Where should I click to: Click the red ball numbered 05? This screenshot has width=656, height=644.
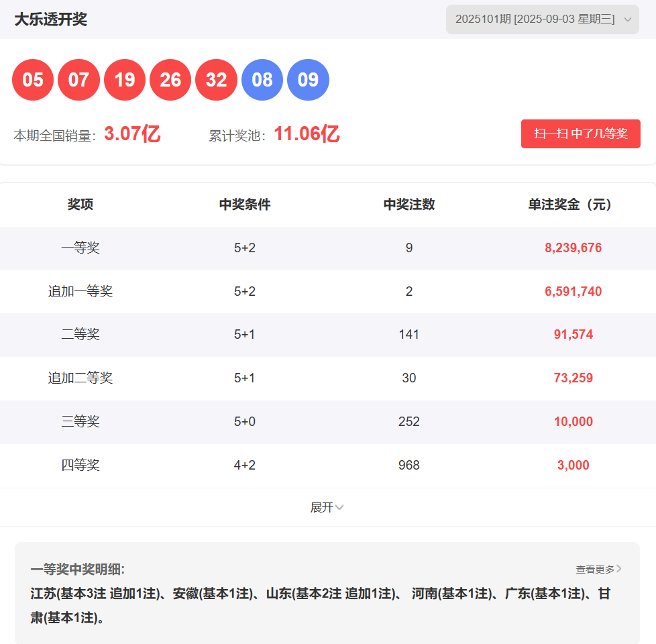[33, 80]
